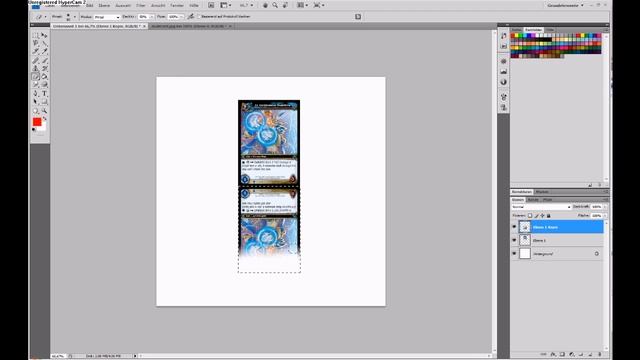Click the red foreground color swatch
This screenshot has width=640, height=360.
click(x=37, y=122)
